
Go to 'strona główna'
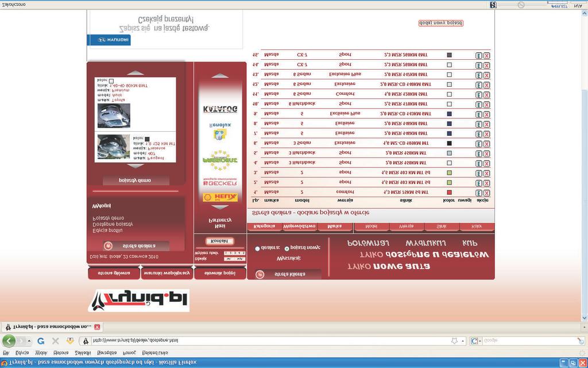(114, 273)
